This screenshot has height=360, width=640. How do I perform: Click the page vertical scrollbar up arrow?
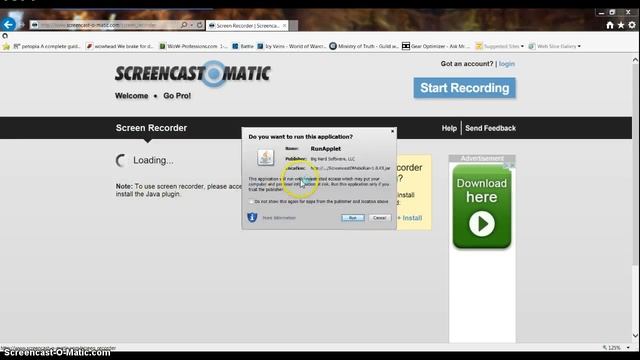point(635,60)
